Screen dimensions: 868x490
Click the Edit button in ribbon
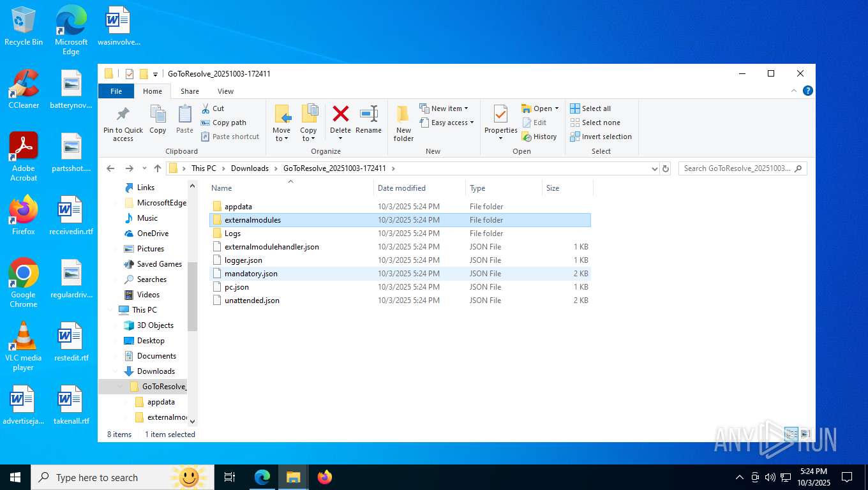click(534, 122)
